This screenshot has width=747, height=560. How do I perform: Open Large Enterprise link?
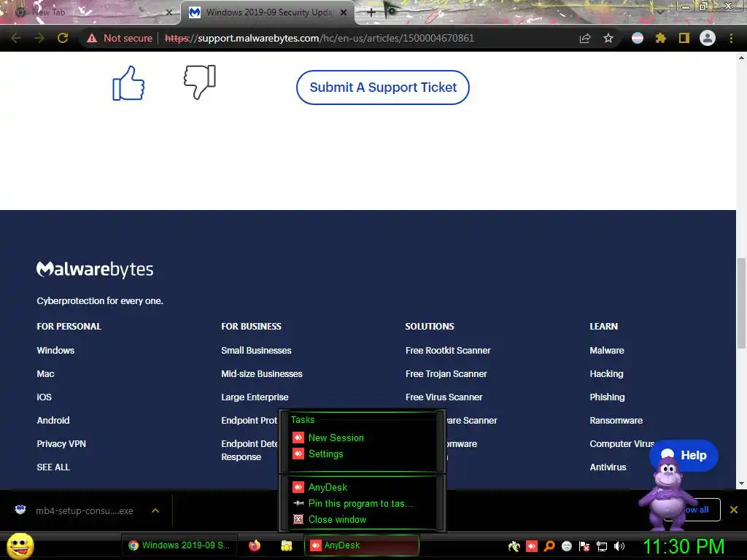click(x=255, y=397)
